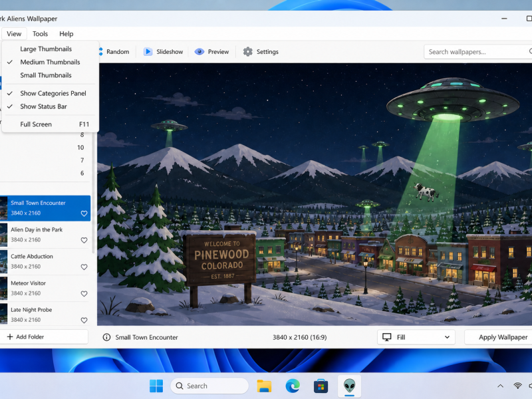Minimize the wallpaper app window
This screenshot has height=399, width=532.
click(x=504, y=19)
